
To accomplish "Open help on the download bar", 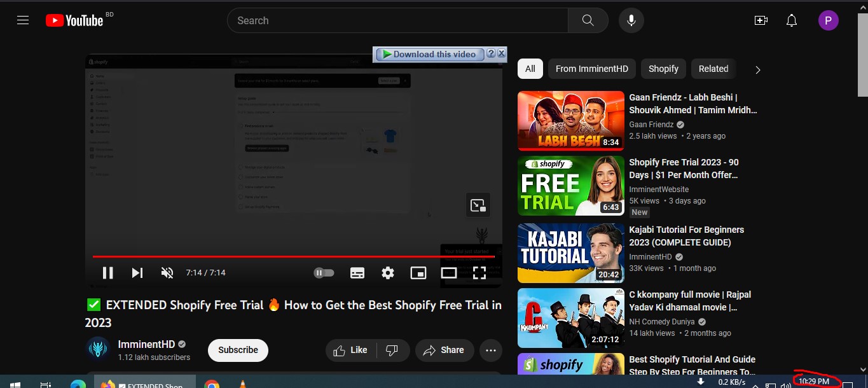I will 491,54.
